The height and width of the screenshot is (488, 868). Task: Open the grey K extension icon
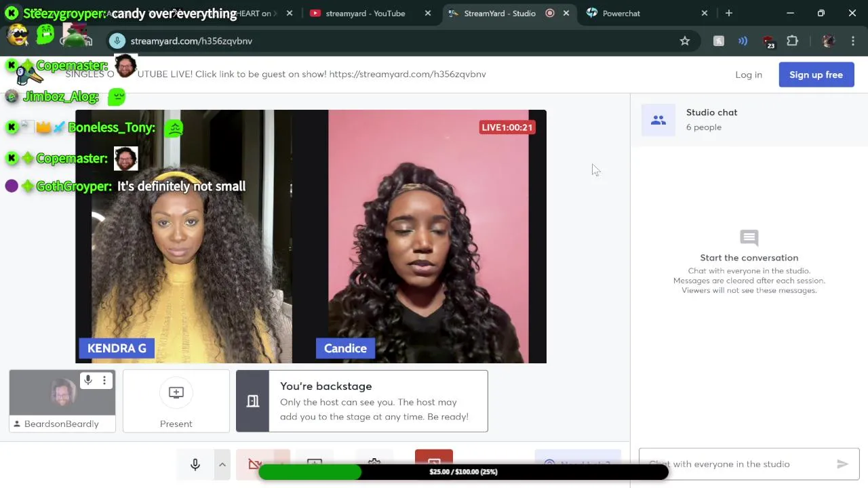719,41
